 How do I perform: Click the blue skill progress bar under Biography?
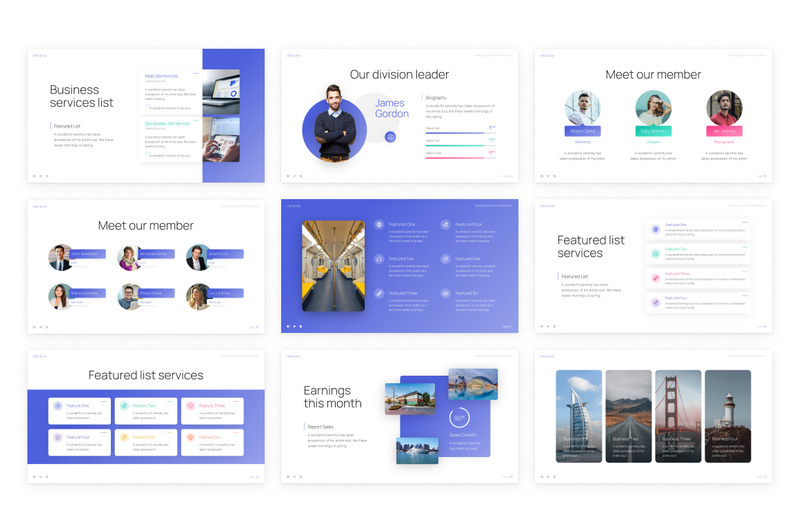click(x=460, y=133)
